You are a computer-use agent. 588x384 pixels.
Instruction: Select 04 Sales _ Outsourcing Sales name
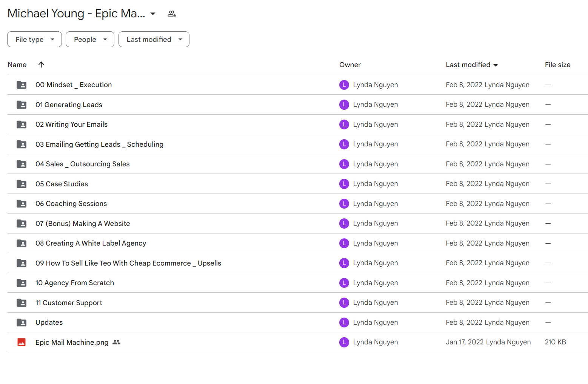pos(83,164)
